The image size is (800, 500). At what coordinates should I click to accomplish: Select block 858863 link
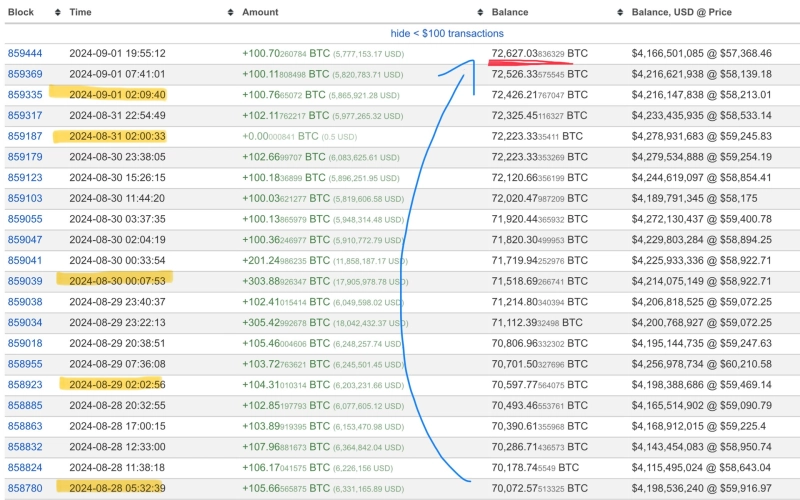(24, 426)
